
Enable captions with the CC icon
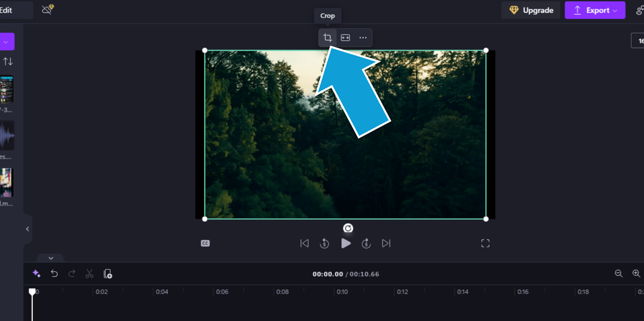(207, 243)
